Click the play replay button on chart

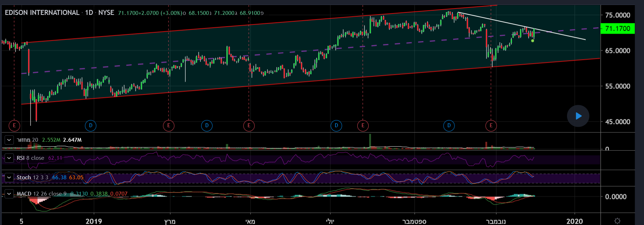tap(578, 116)
